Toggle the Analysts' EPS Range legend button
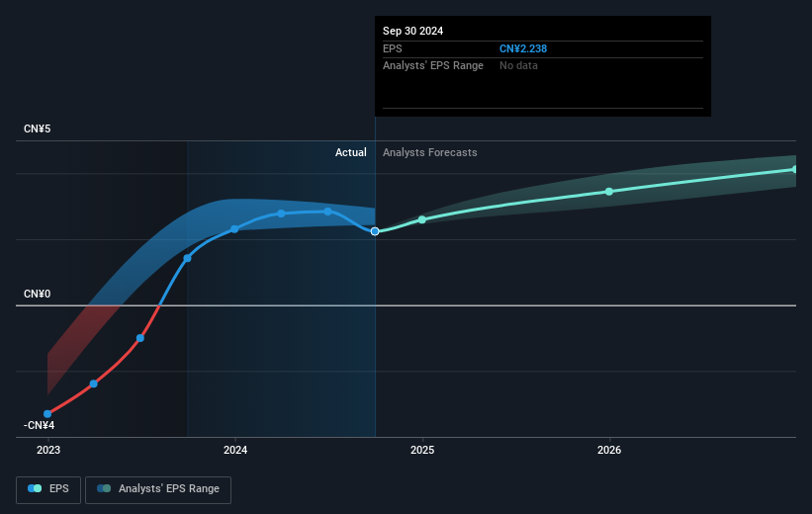 pyautogui.click(x=158, y=489)
